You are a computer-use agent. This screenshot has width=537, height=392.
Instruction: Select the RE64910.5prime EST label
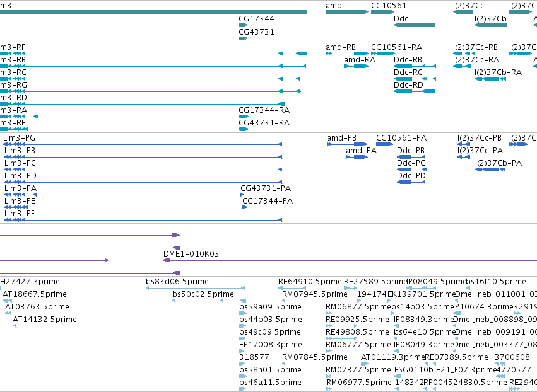click(310, 282)
